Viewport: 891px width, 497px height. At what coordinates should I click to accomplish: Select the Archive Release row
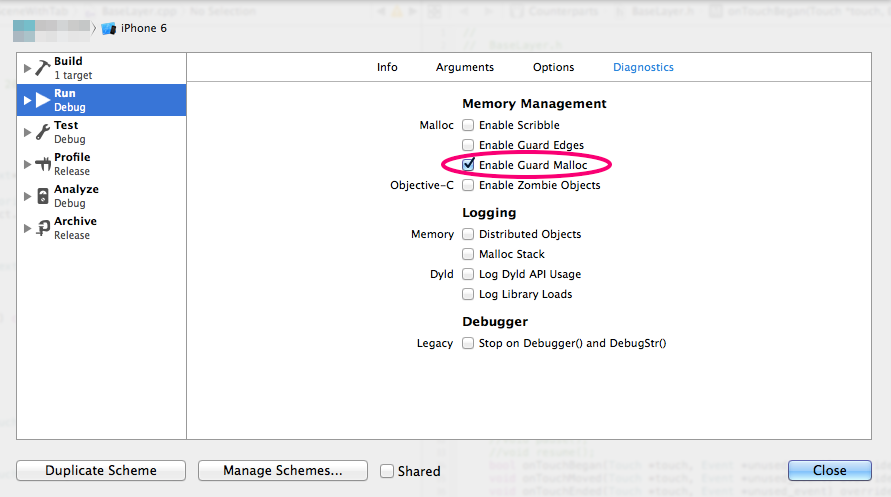tap(102, 228)
